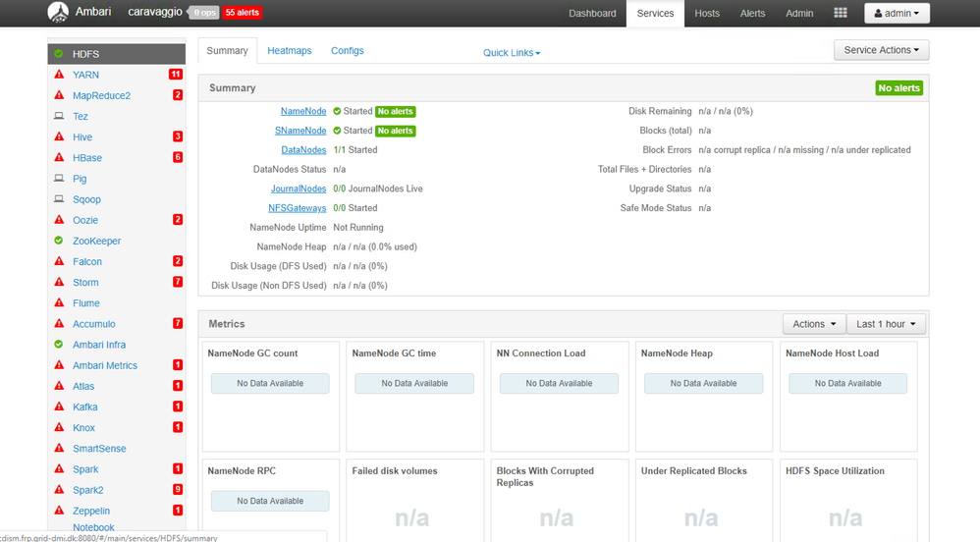Switch to the Configs tab
Viewport: 980px width, 542px height.
tap(347, 51)
